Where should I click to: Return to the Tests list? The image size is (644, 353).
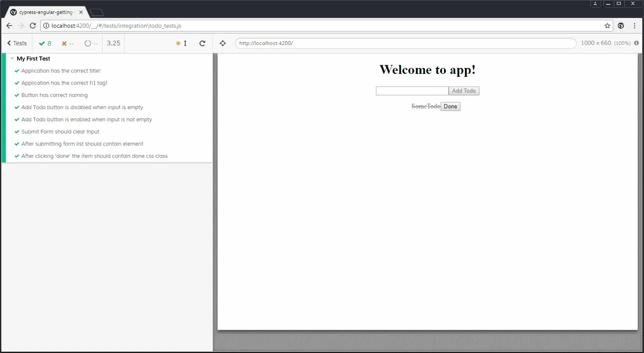(x=17, y=43)
